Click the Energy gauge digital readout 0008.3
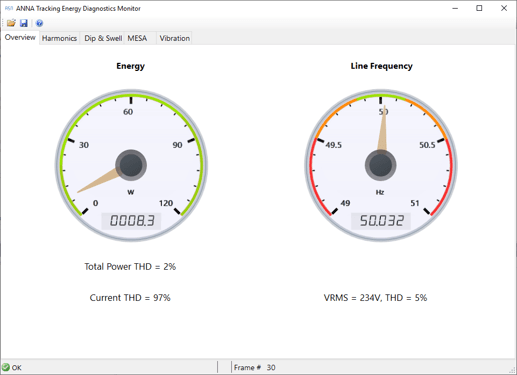The height and width of the screenshot is (375, 517). pos(132,221)
